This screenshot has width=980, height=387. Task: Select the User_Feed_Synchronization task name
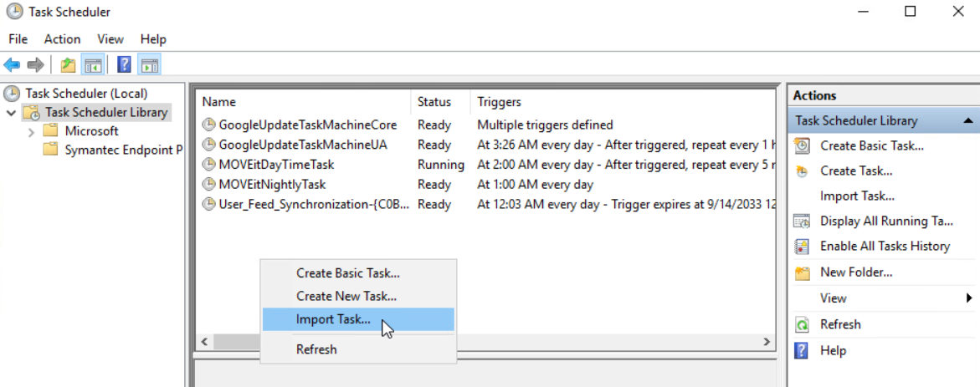[314, 204]
